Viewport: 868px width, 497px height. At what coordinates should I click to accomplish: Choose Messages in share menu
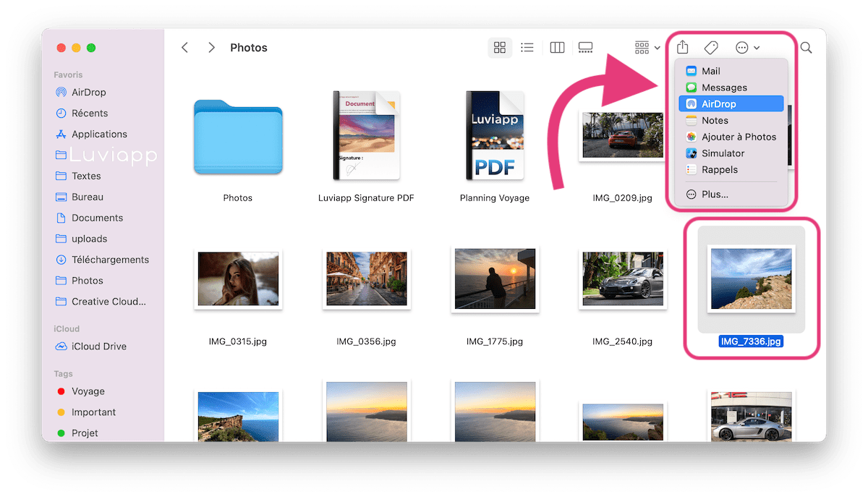[x=731, y=88]
